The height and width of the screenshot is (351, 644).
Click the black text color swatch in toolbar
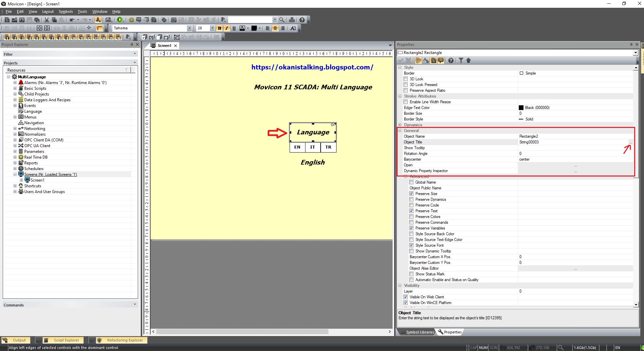tap(254, 28)
